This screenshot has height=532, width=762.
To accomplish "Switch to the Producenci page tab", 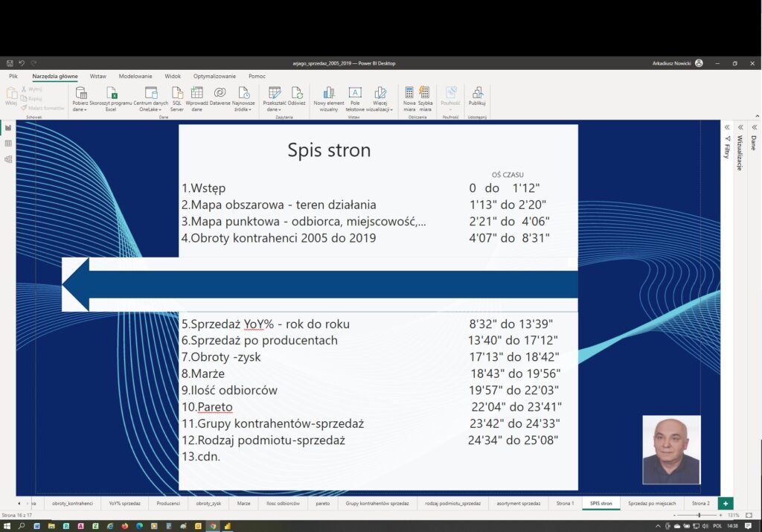I will (x=168, y=504).
